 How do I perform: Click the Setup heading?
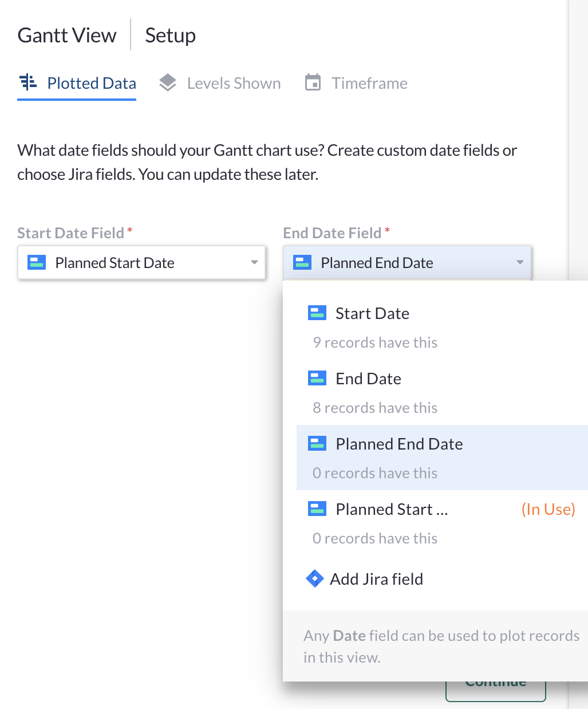point(170,36)
